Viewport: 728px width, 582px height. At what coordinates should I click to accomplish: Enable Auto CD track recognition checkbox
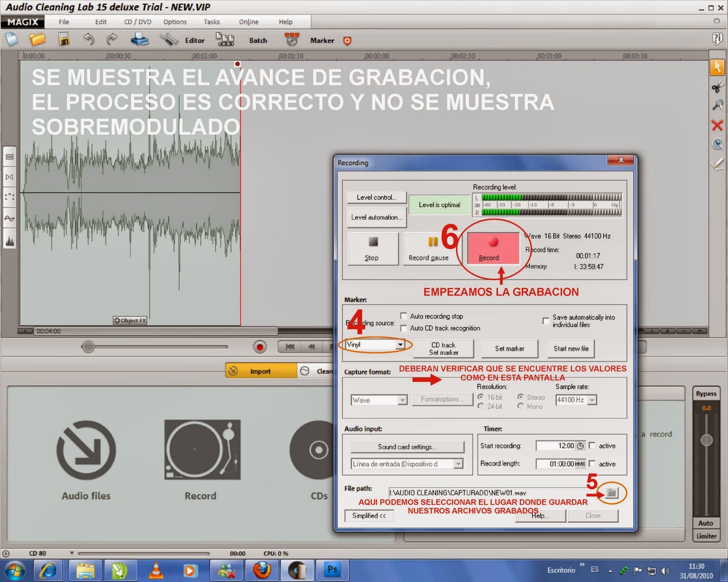click(x=404, y=328)
